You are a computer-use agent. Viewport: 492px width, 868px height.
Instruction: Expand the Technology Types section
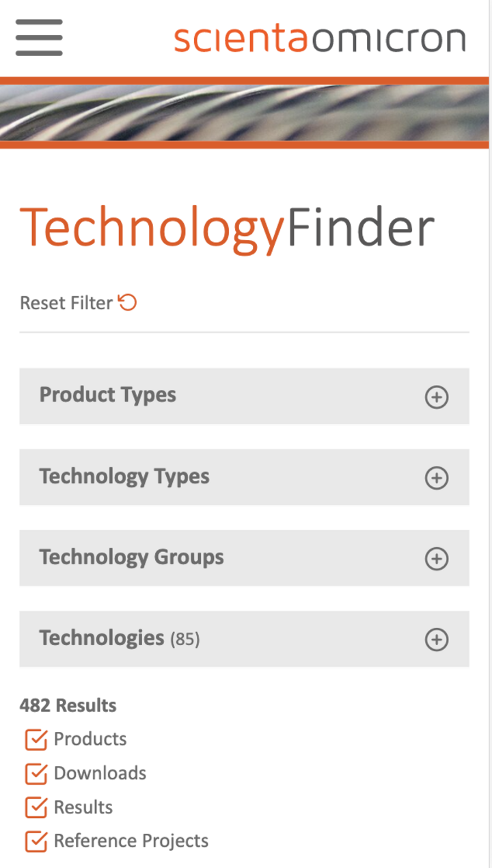[124, 477]
